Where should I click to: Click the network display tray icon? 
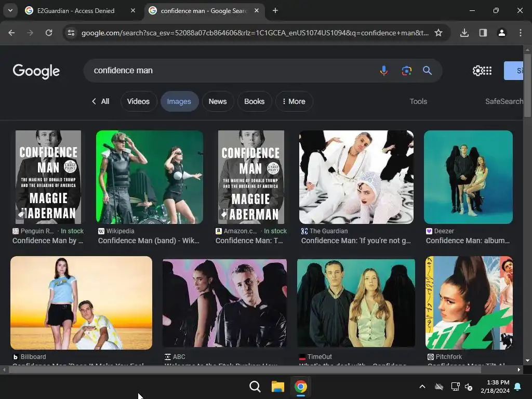455,387
